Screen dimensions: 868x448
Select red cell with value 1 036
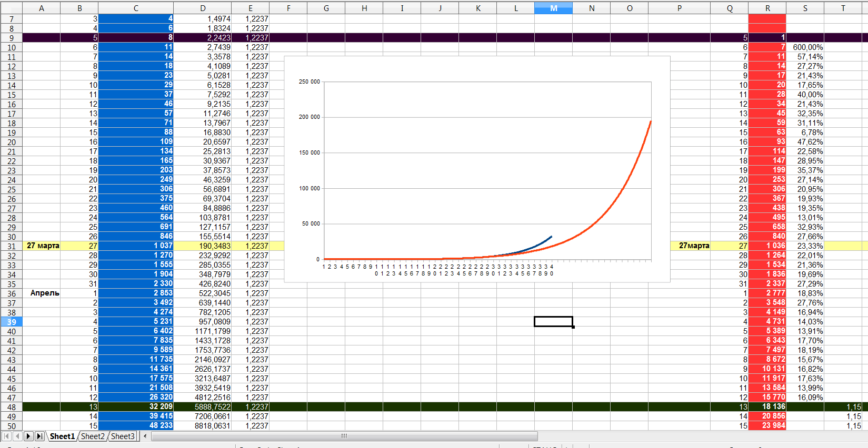(x=767, y=246)
